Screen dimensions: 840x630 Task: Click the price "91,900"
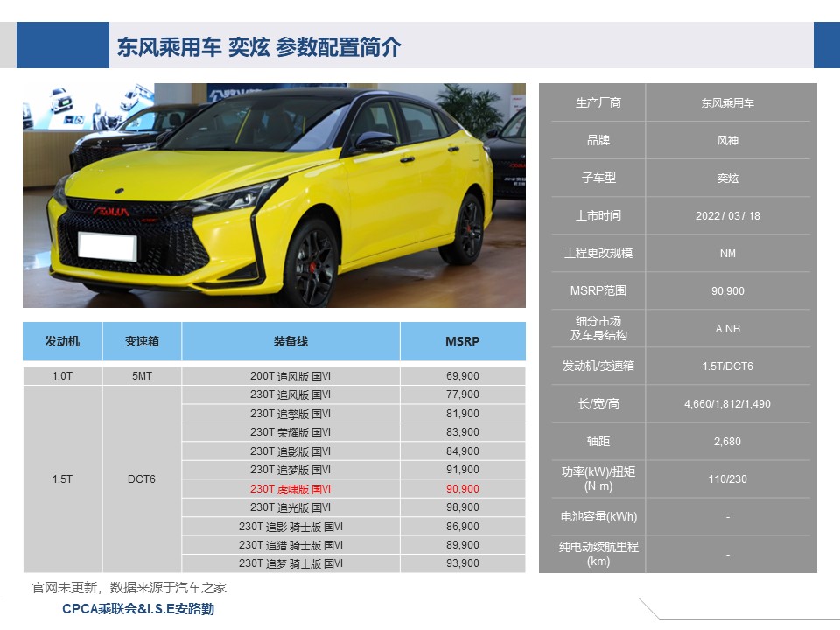point(463,470)
